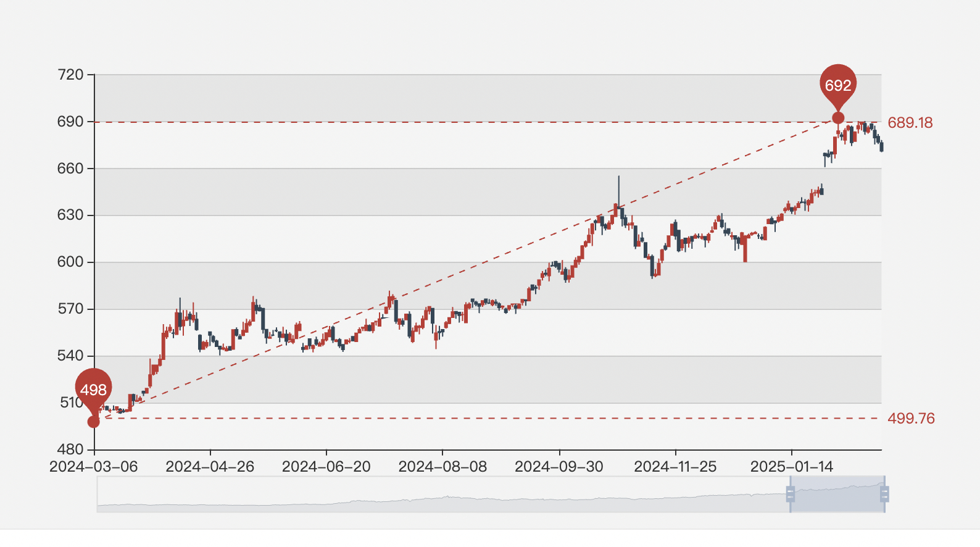
Task: Click the 540 y-axis value label
Action: [70, 356]
